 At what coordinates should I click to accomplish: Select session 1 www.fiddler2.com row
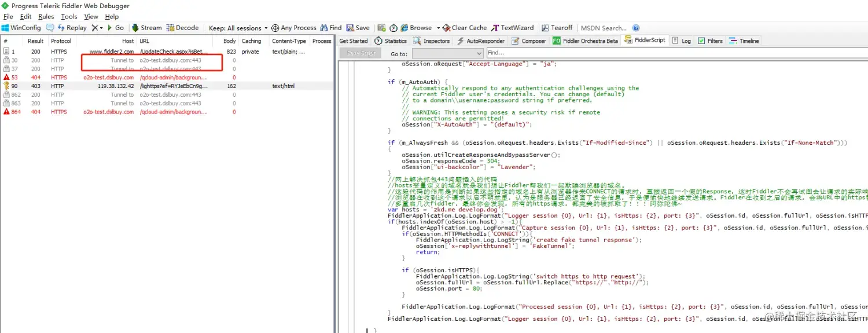pyautogui.click(x=167, y=52)
